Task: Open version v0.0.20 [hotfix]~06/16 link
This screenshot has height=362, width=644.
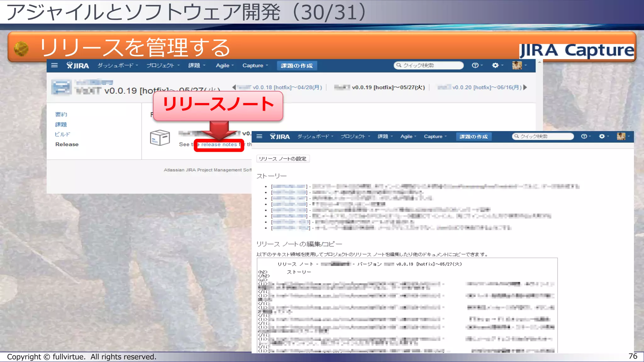Action: click(x=479, y=87)
